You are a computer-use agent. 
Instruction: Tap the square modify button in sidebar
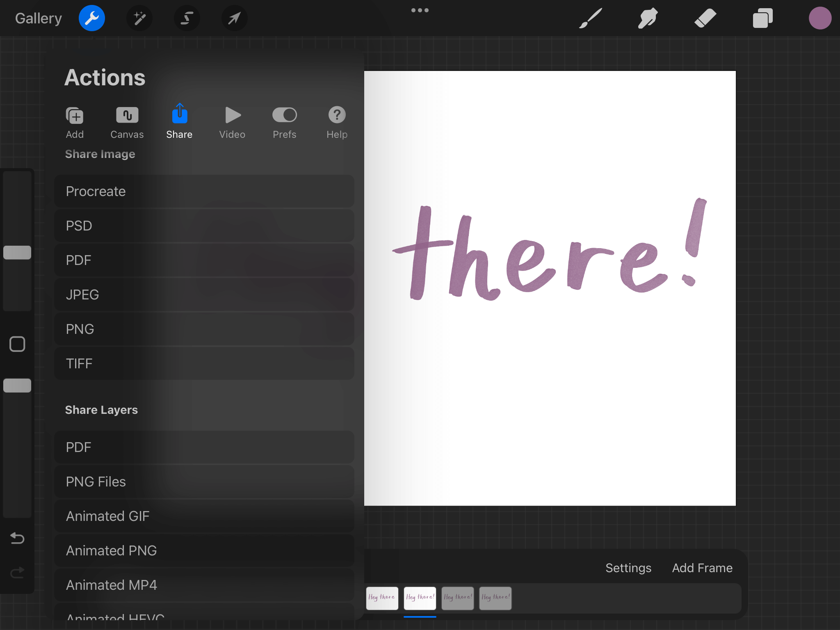tap(17, 344)
